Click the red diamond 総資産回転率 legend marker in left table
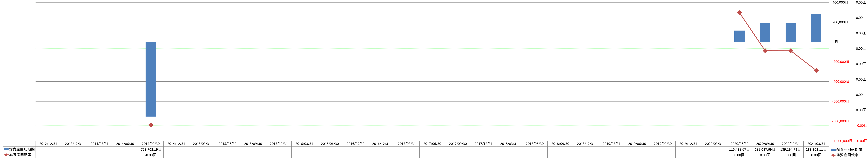Image resolution: width=868 pixels, height=158 pixels. [6, 155]
